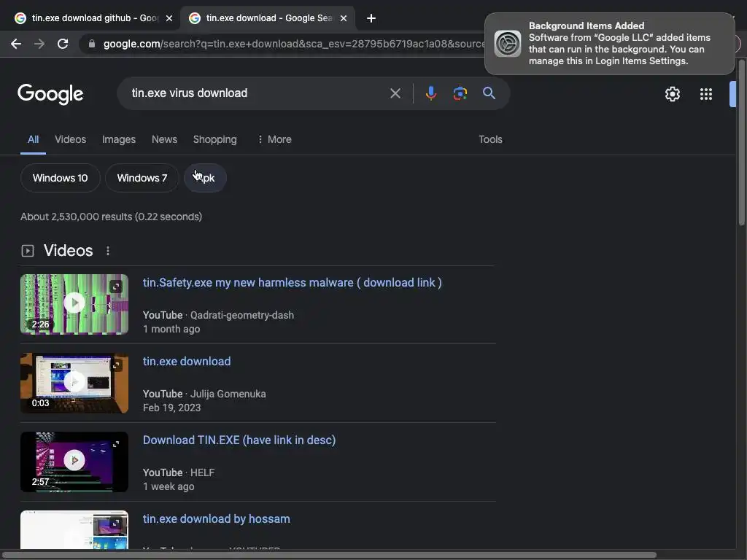This screenshot has height=560, width=747.
Task: Clear the search query with the X icon
Action: (x=395, y=93)
